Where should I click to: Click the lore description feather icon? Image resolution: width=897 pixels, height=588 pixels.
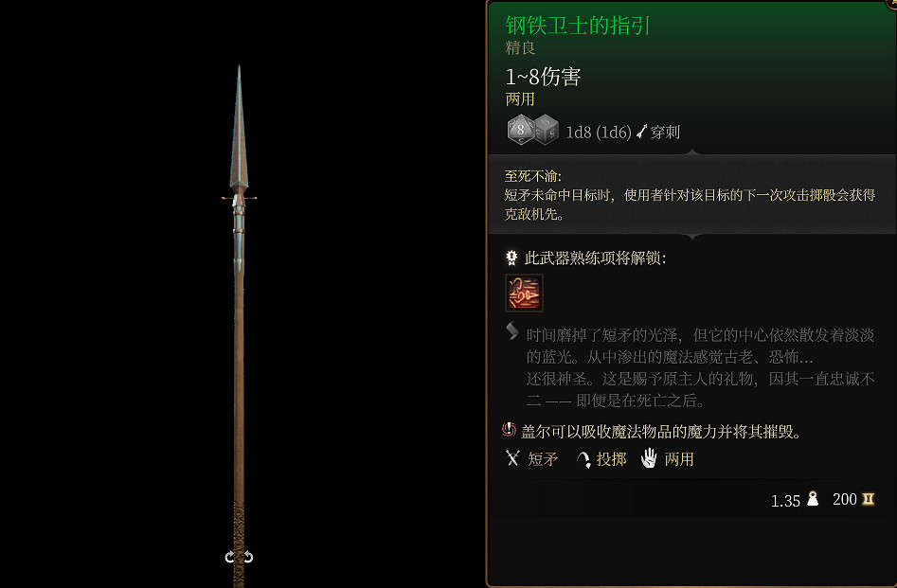tap(512, 330)
